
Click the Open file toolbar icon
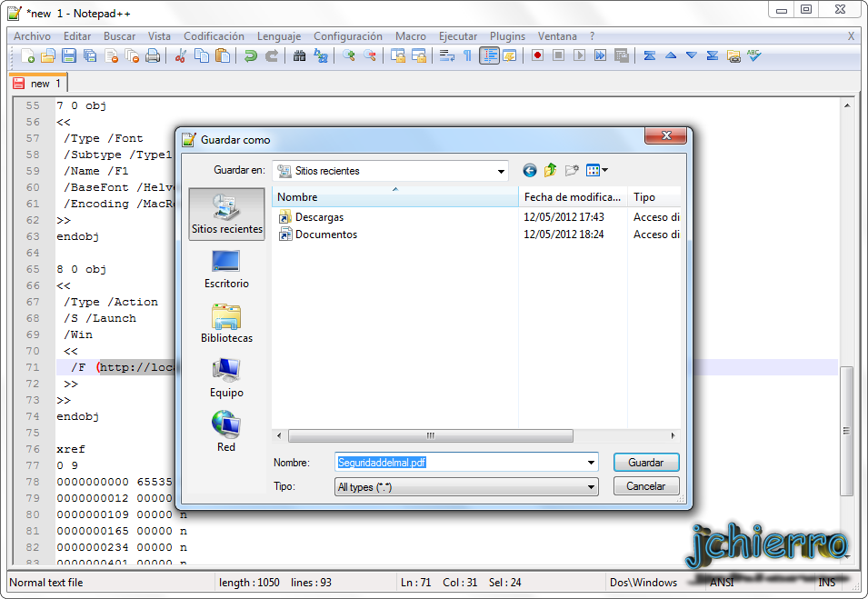pyautogui.click(x=48, y=56)
